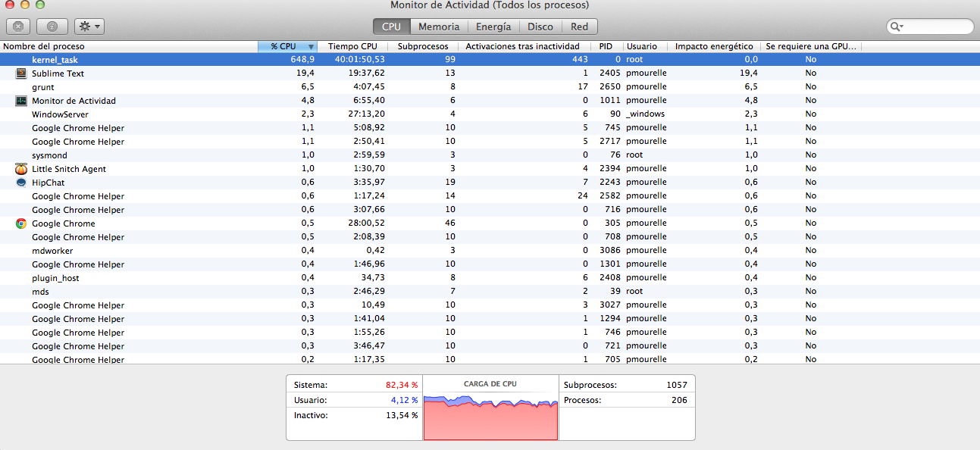Switch to the Energía tab

point(493,27)
